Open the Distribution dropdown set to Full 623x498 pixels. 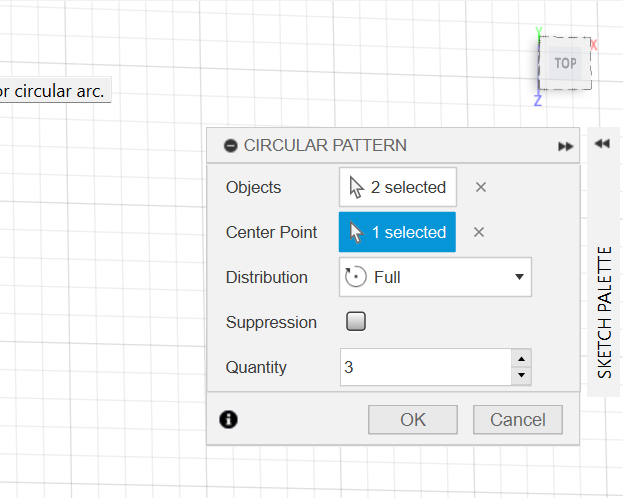(x=435, y=277)
